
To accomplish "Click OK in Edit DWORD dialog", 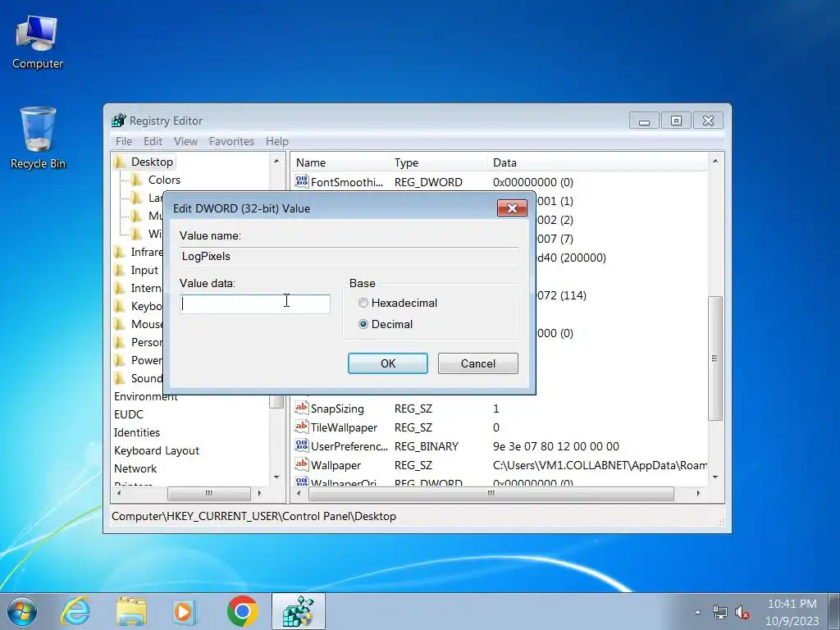I will click(388, 363).
